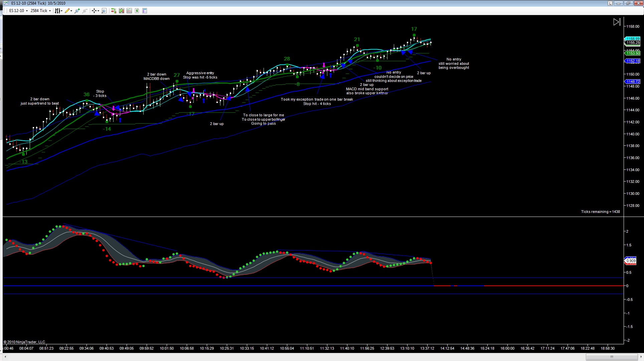This screenshot has height=361, width=644.
Task: Click the jump-to-latest-bar arrow icon
Action: coord(617,22)
